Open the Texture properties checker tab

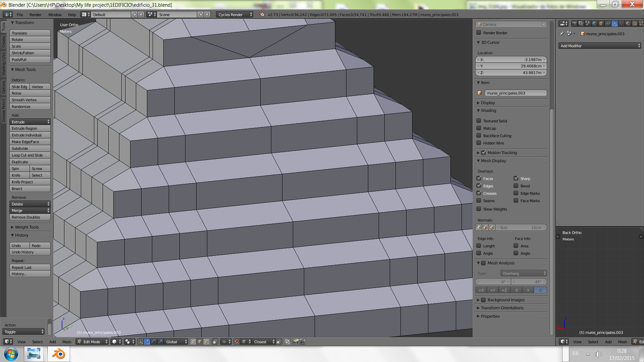[x=635, y=23]
